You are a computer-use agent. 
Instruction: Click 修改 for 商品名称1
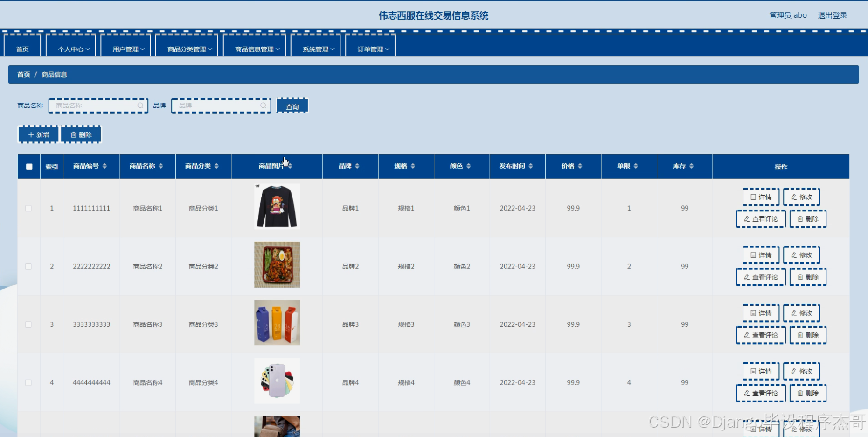pyautogui.click(x=801, y=197)
